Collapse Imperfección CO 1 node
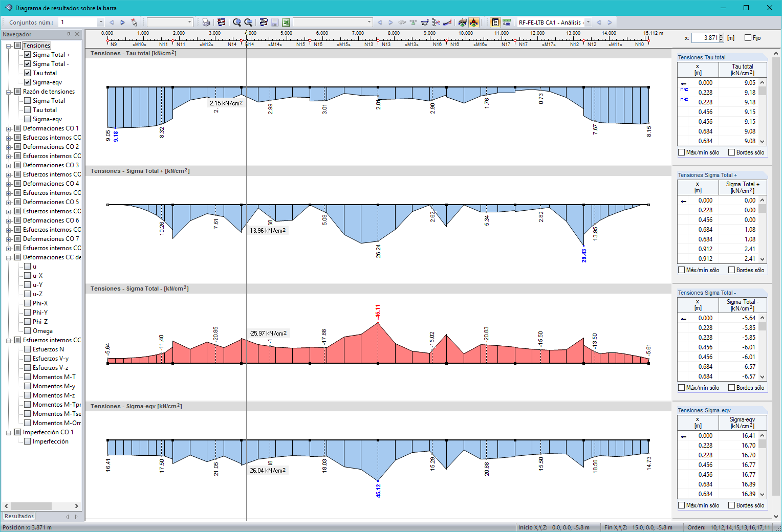 [x=9, y=432]
